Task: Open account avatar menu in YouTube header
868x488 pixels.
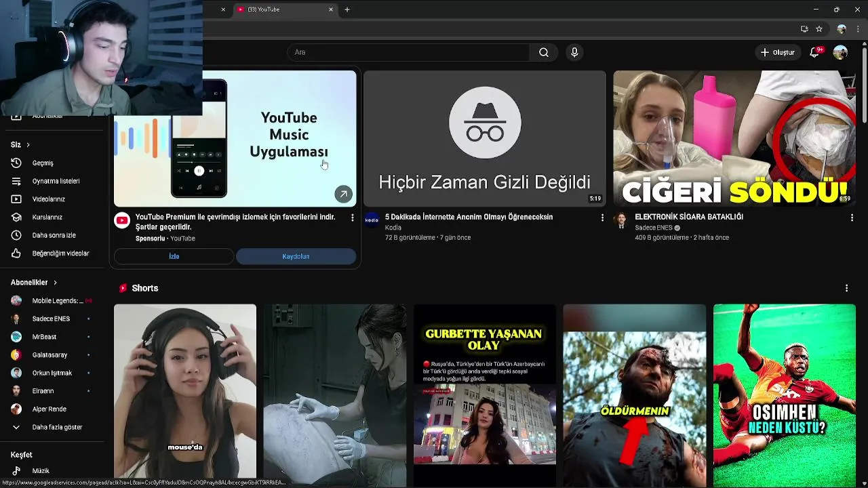Action: [x=840, y=52]
